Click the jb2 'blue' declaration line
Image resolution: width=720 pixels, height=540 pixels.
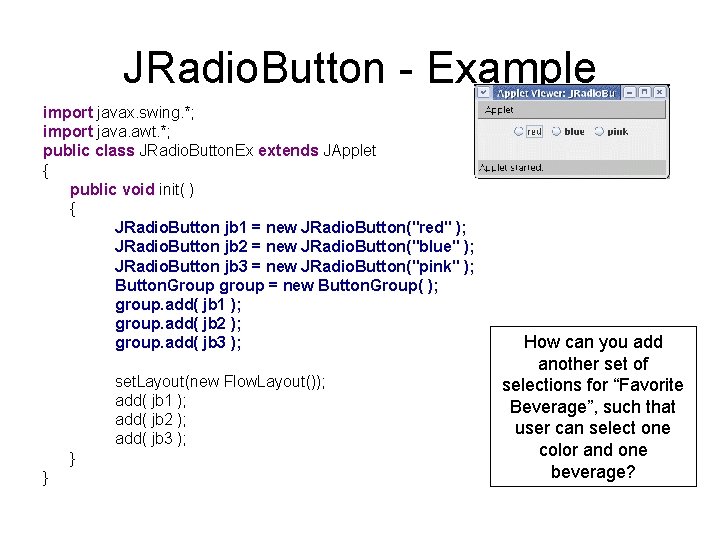pyautogui.click(x=294, y=247)
